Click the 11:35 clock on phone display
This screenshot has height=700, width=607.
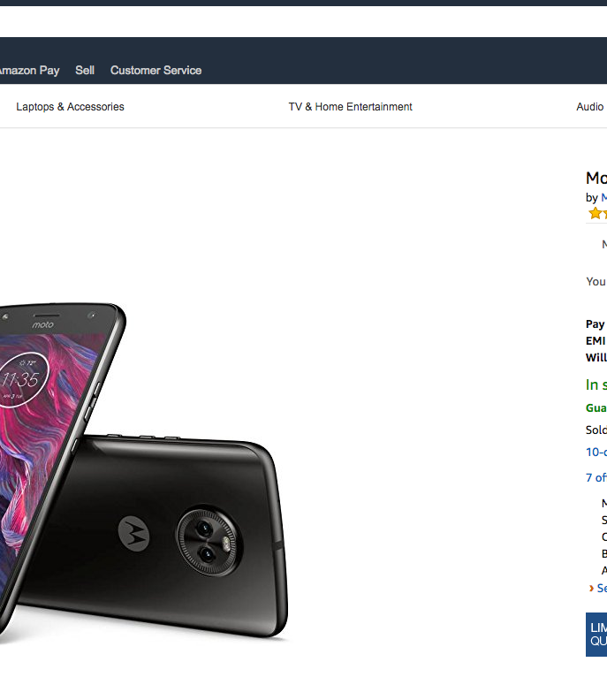19,380
